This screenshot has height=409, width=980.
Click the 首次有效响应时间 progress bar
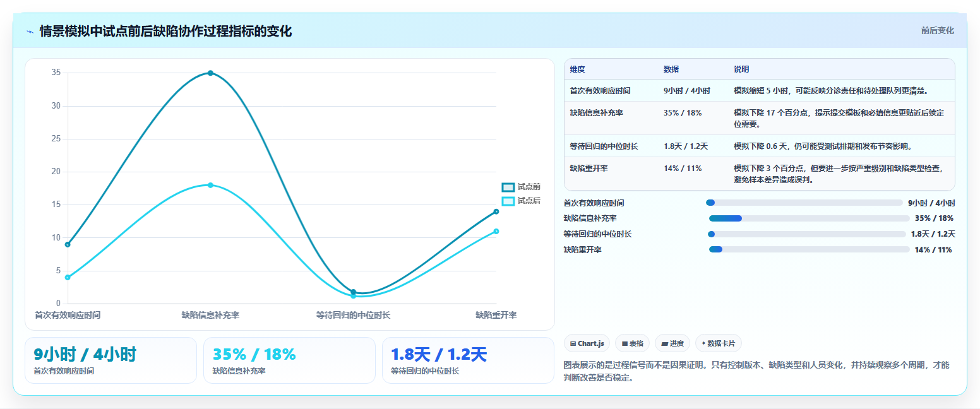804,203
